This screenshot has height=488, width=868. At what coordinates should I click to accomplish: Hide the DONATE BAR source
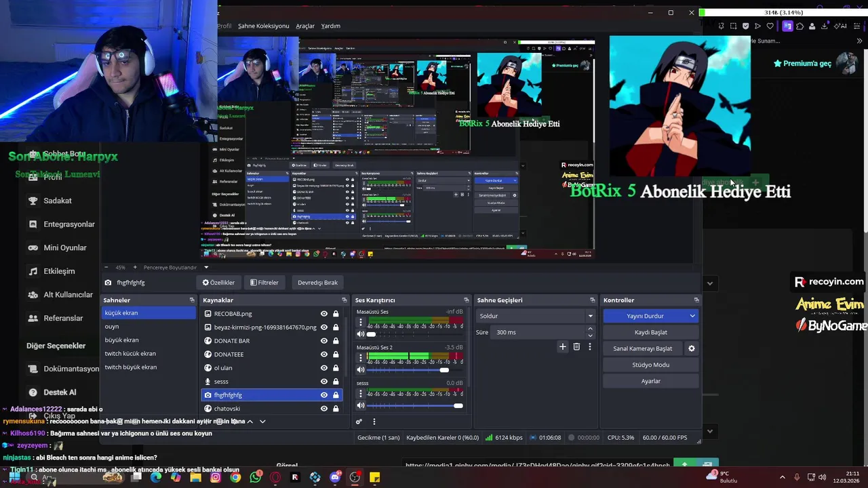point(324,341)
